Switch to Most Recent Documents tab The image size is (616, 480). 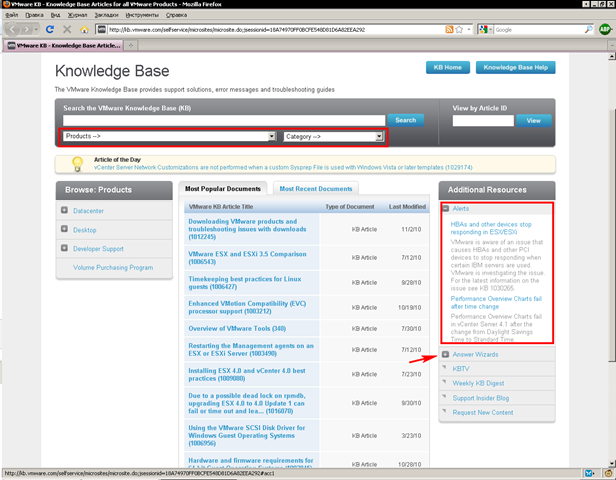[316, 189]
